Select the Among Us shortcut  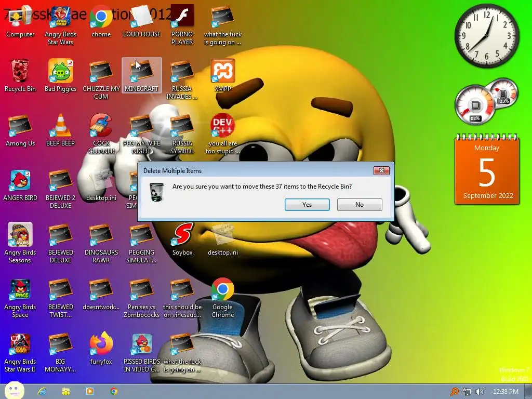coord(20,130)
